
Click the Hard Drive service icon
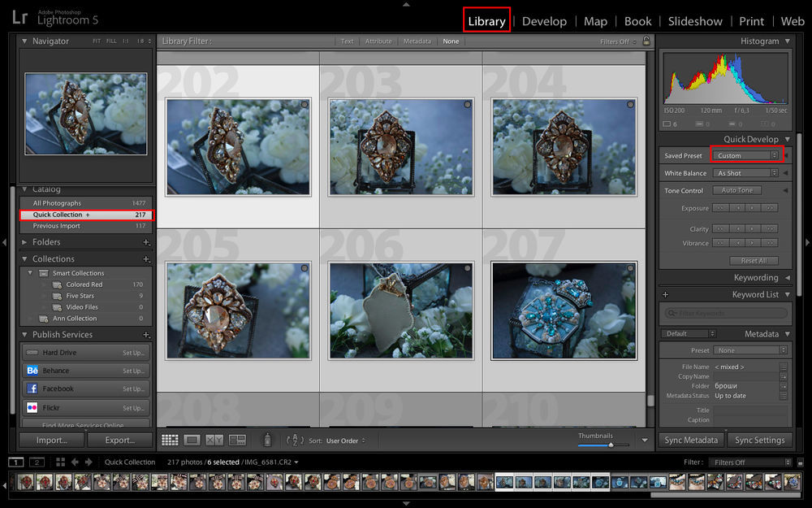(x=32, y=353)
